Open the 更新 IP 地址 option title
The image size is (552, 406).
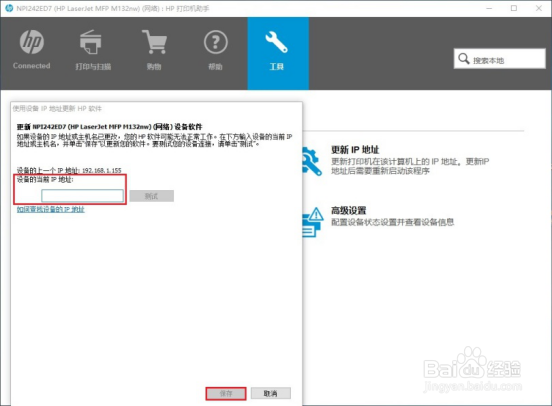pos(355,150)
